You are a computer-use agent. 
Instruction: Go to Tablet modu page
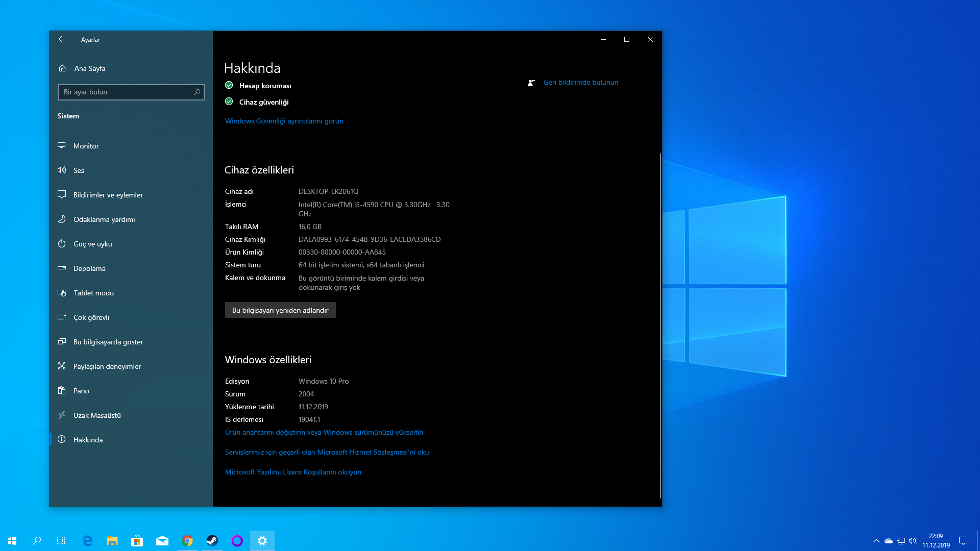click(131, 293)
